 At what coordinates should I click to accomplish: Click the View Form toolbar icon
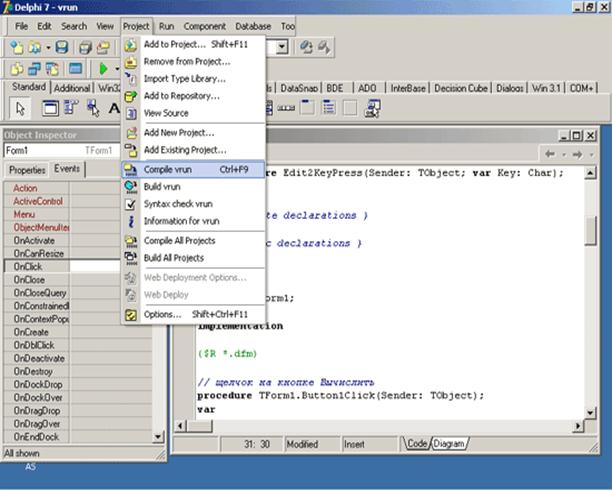pyautogui.click(x=34, y=69)
